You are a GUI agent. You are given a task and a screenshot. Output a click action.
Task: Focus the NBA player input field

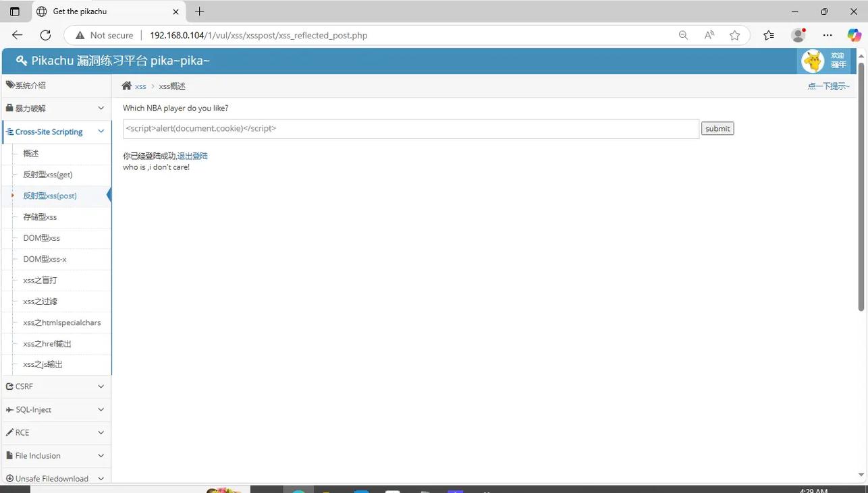click(x=411, y=129)
